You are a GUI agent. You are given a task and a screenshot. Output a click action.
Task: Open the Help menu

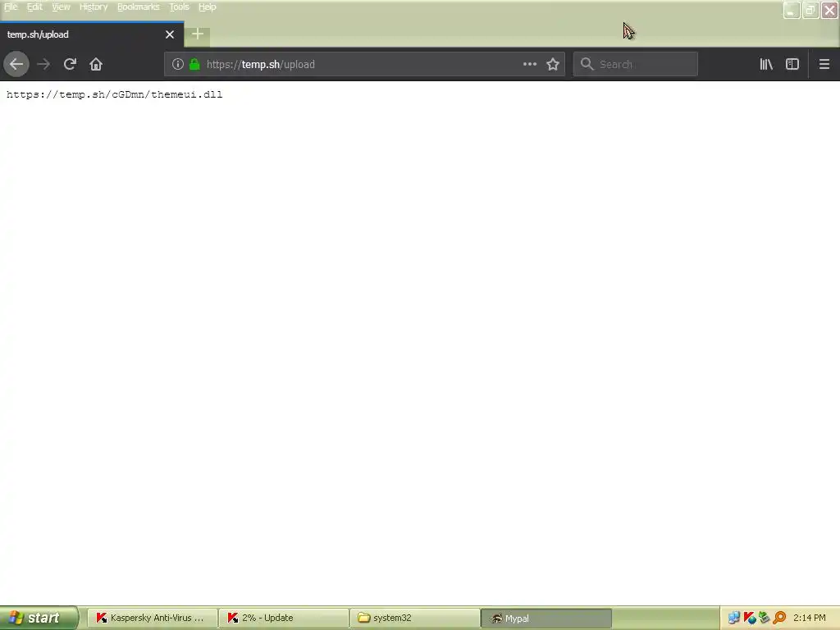click(x=207, y=7)
